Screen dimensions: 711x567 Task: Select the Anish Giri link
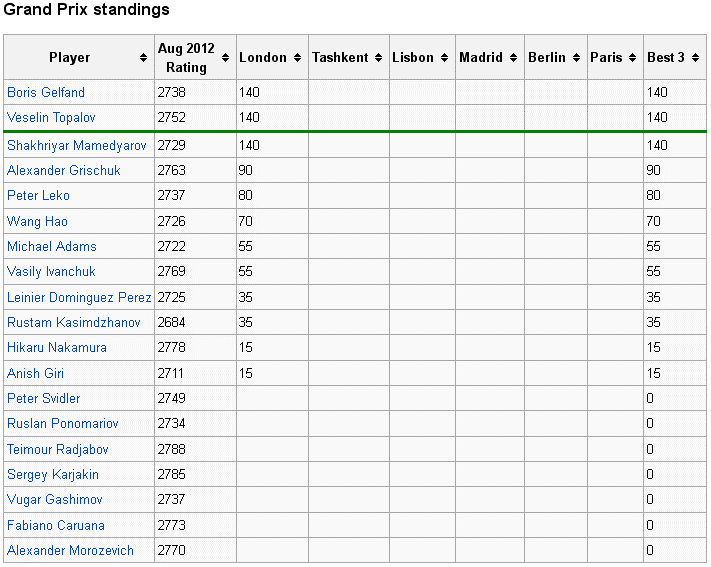(x=36, y=373)
